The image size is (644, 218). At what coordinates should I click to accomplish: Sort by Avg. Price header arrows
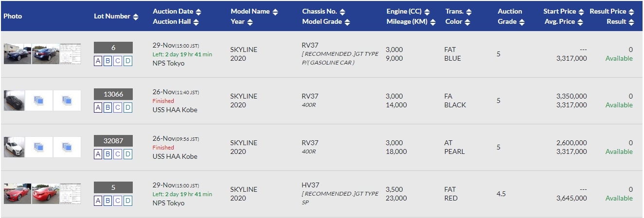580,22
